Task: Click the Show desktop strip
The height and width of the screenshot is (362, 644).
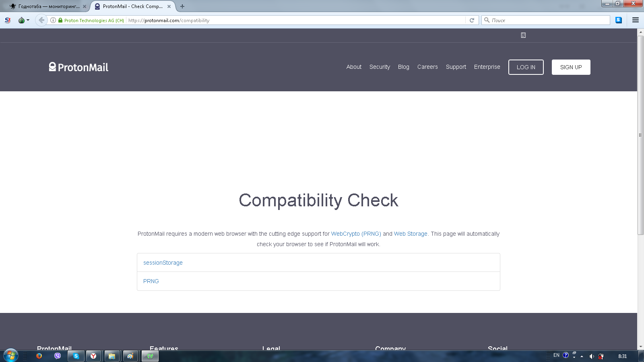Action: (x=641, y=356)
